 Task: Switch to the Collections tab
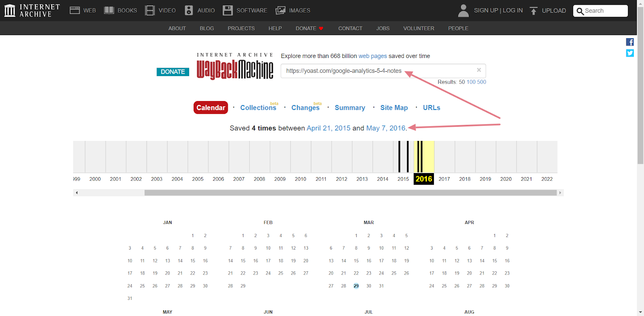[x=258, y=107]
